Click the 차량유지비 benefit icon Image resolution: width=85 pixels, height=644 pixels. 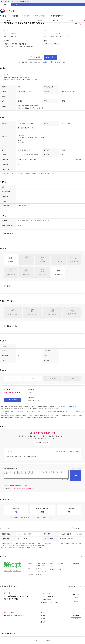[42, 259]
